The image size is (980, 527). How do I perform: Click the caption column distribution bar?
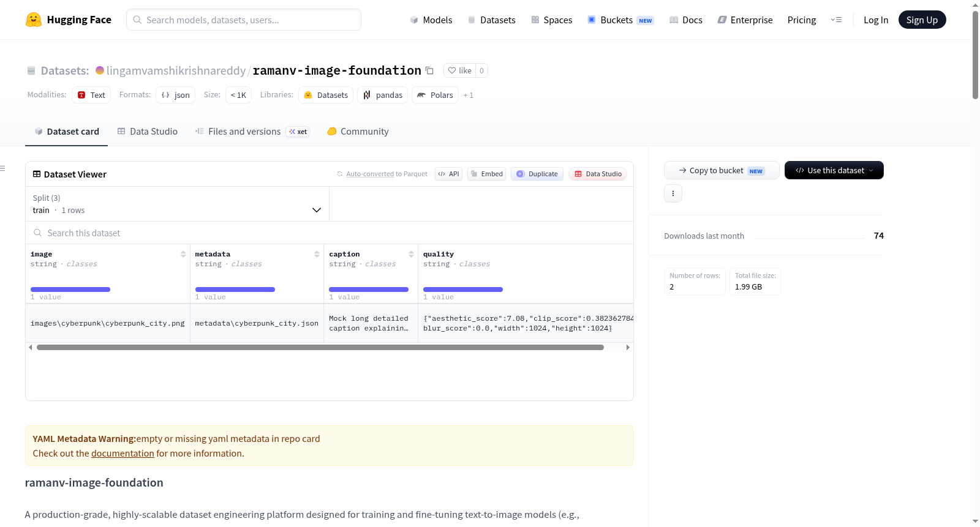coord(369,290)
